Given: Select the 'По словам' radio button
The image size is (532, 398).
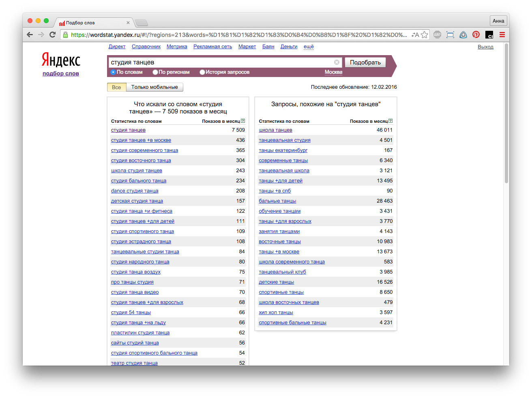Looking at the screenshot, I should point(113,72).
